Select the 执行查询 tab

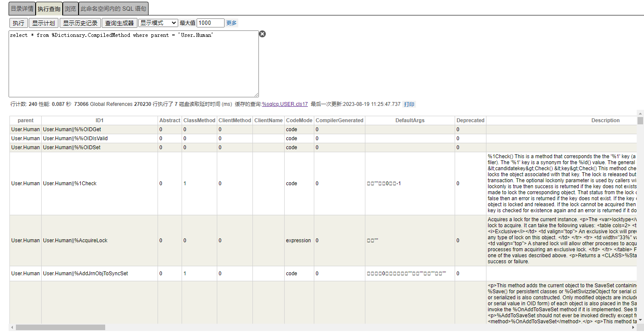(49, 9)
